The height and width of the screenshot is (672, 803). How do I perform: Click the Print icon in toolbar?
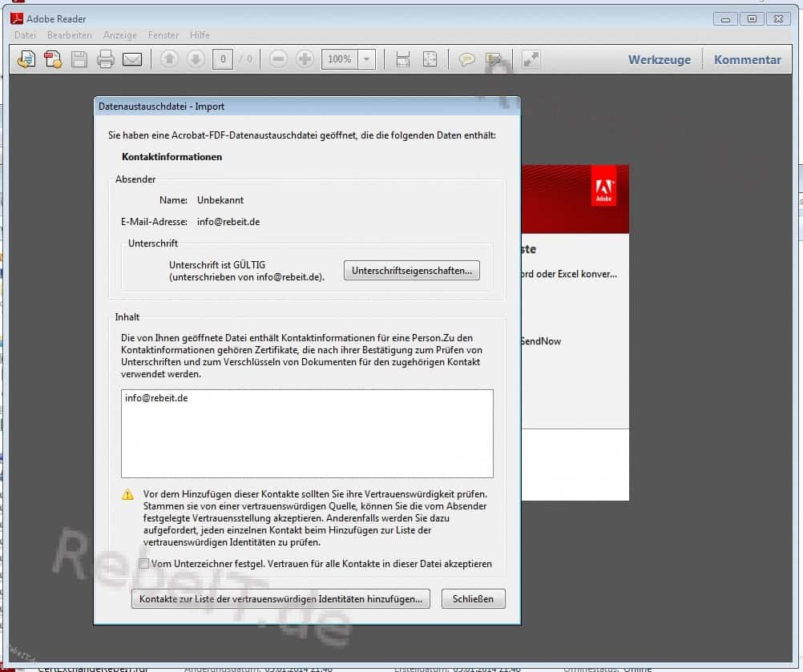[106, 59]
